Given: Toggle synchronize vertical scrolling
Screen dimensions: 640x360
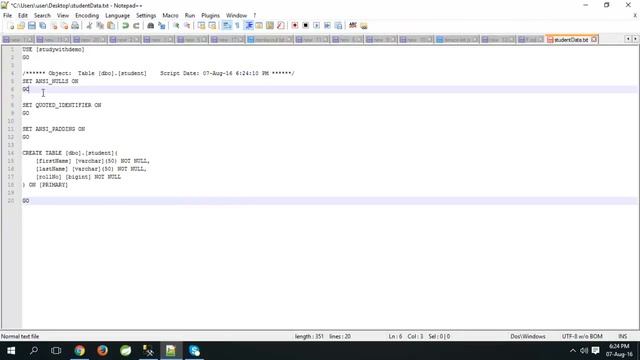Looking at the screenshot, I should click(x=202, y=26).
